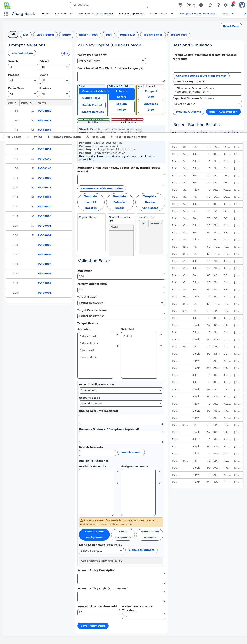Select the List + Editor layout

coord(45,35)
